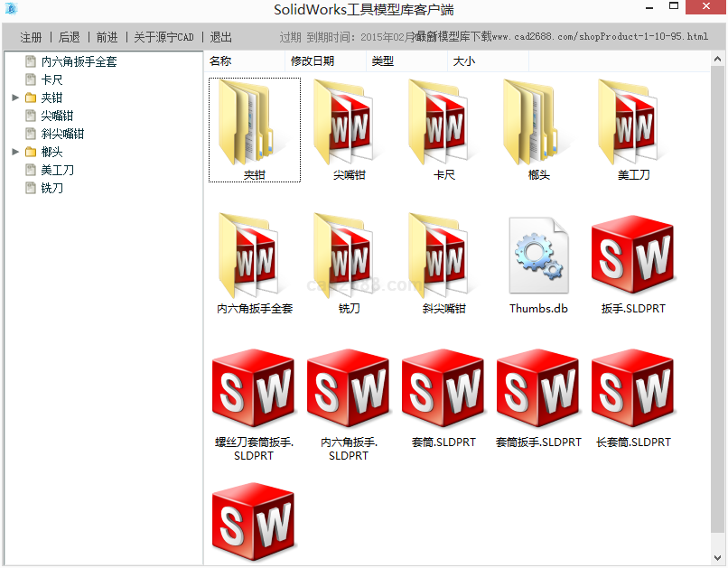Expand the 夹钳 tree node arrow

point(16,98)
